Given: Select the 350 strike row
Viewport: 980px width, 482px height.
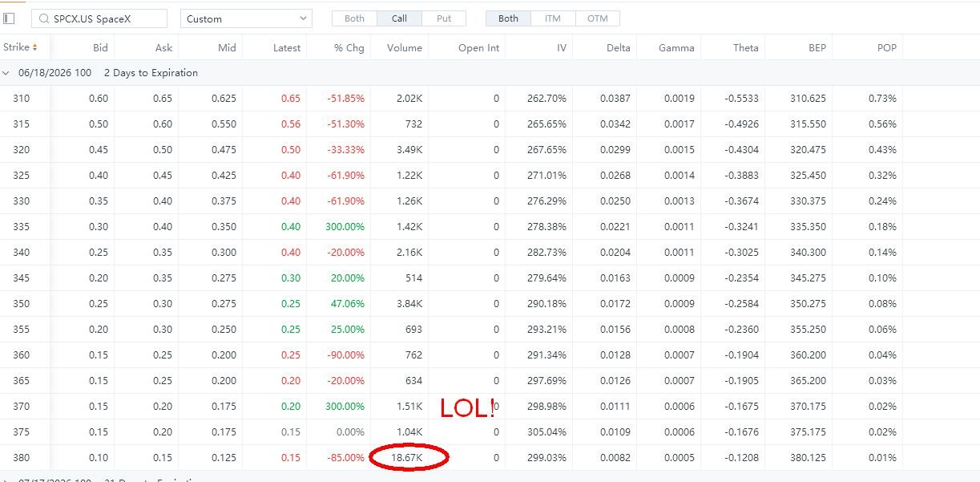Looking at the screenshot, I should [x=490, y=304].
